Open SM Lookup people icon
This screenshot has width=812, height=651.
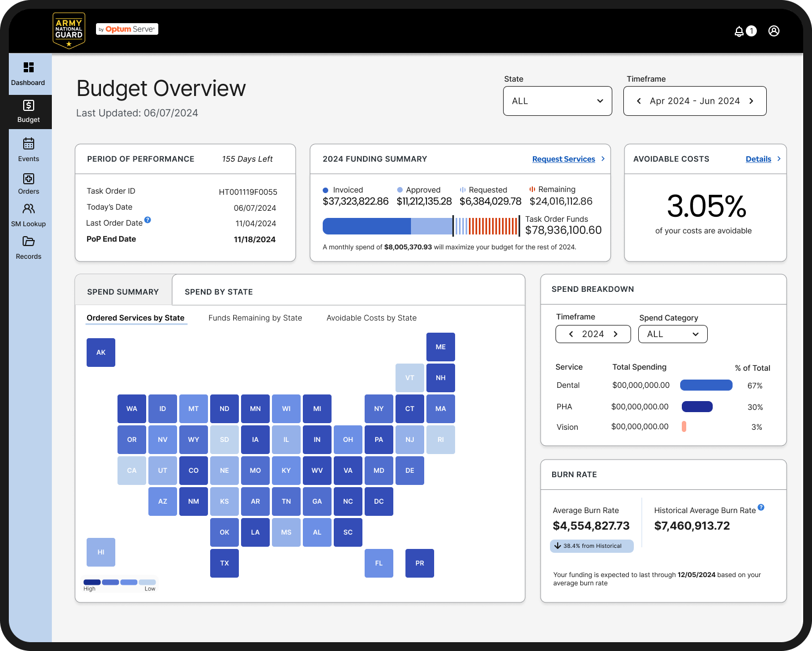(29, 209)
